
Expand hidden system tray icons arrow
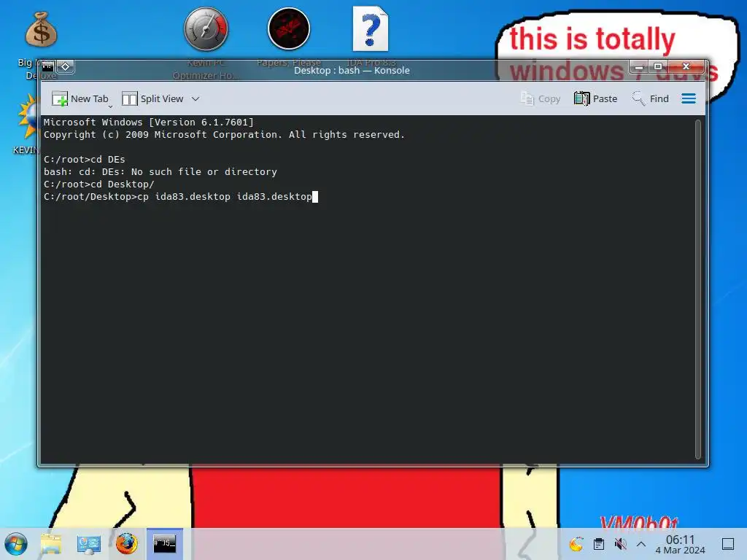tap(641, 544)
